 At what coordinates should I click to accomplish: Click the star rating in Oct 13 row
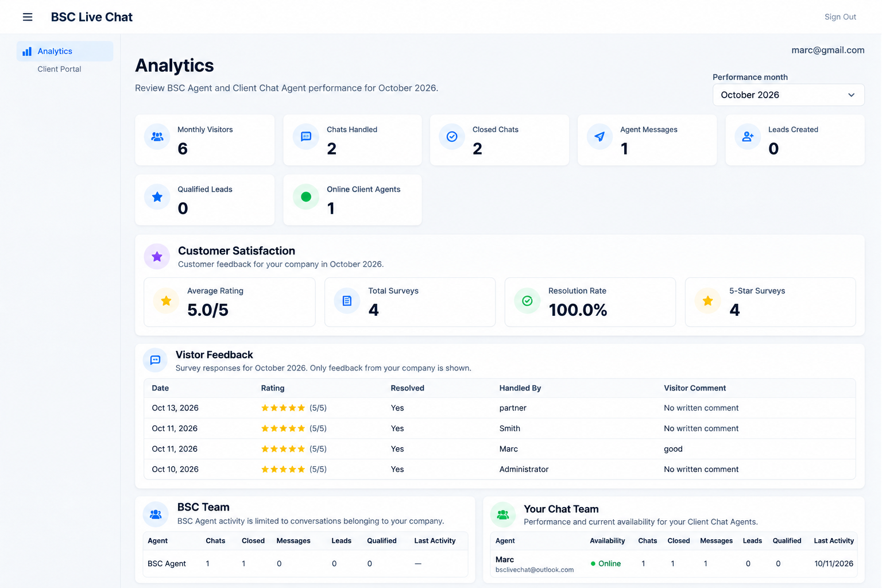(283, 408)
